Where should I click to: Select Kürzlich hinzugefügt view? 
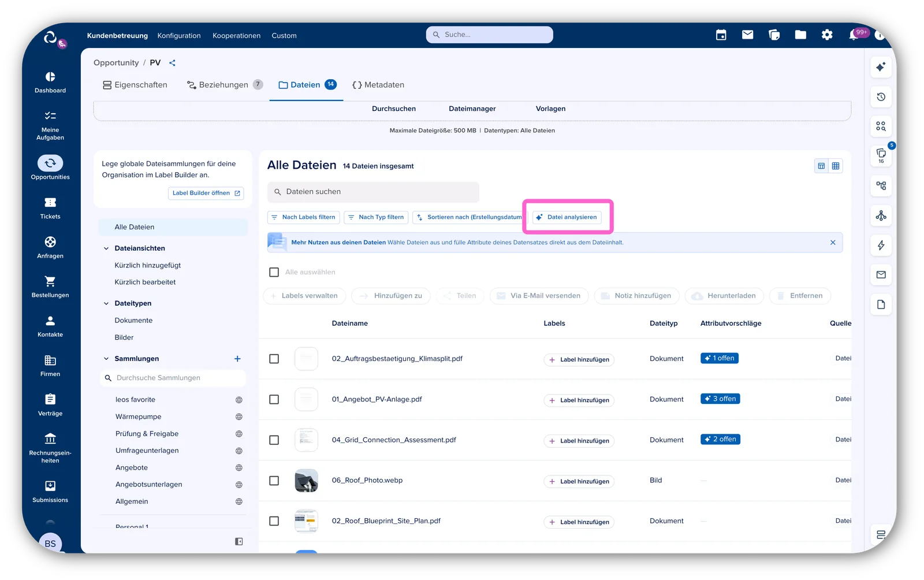[x=148, y=265]
